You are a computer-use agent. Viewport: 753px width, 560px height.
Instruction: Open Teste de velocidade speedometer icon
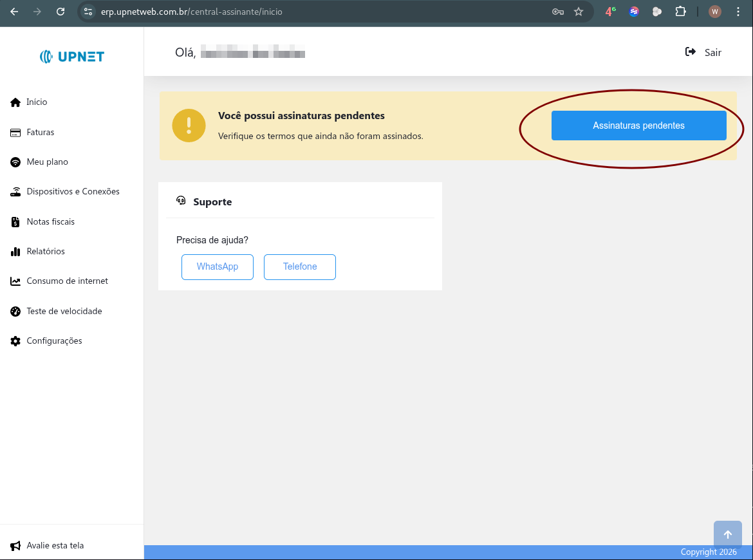click(x=15, y=311)
